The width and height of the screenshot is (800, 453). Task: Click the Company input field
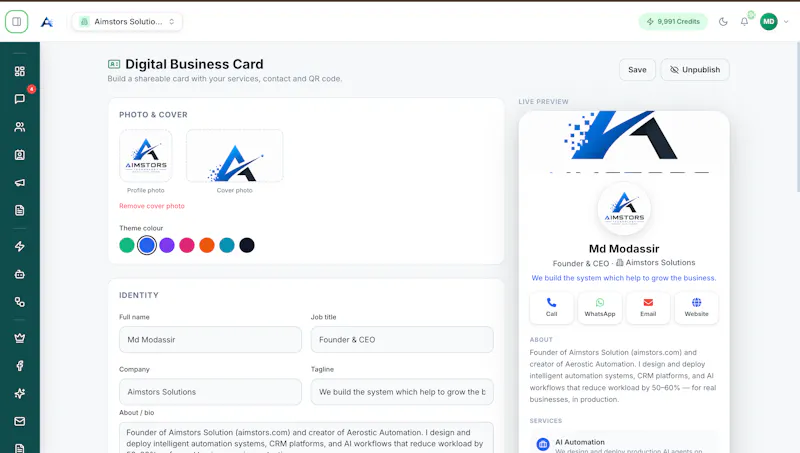pos(210,392)
